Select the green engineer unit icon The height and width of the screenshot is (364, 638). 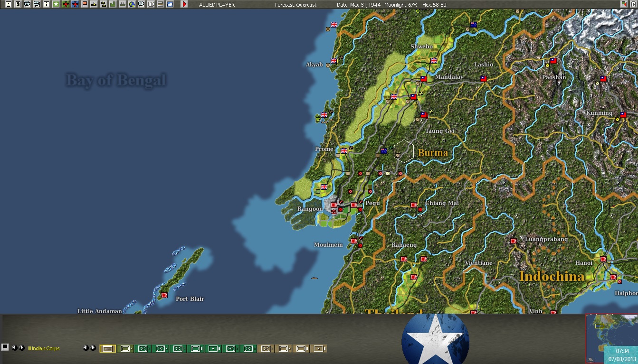(231, 349)
